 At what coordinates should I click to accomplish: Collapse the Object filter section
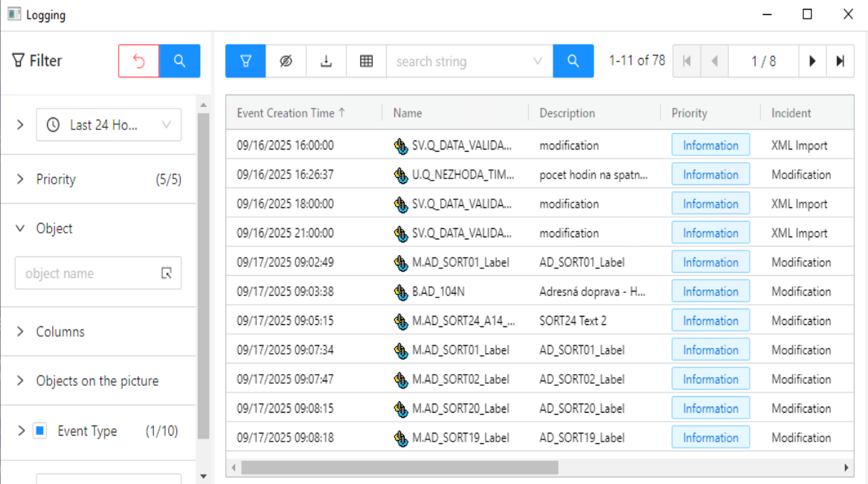pyautogui.click(x=20, y=228)
